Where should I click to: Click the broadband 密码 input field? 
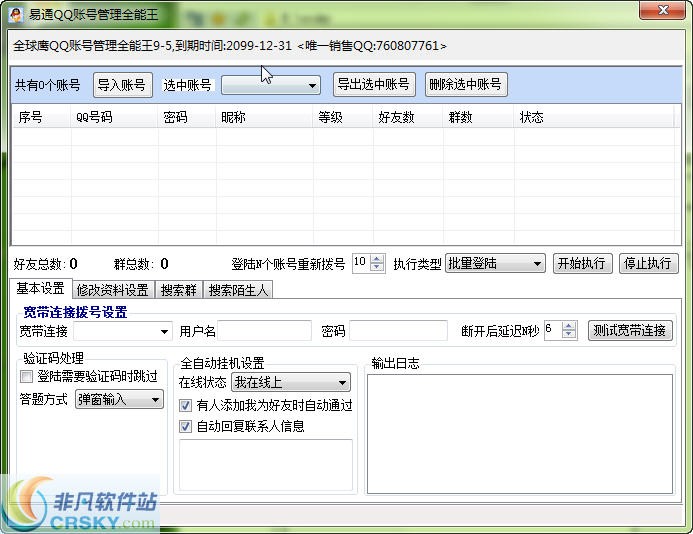[x=398, y=331]
